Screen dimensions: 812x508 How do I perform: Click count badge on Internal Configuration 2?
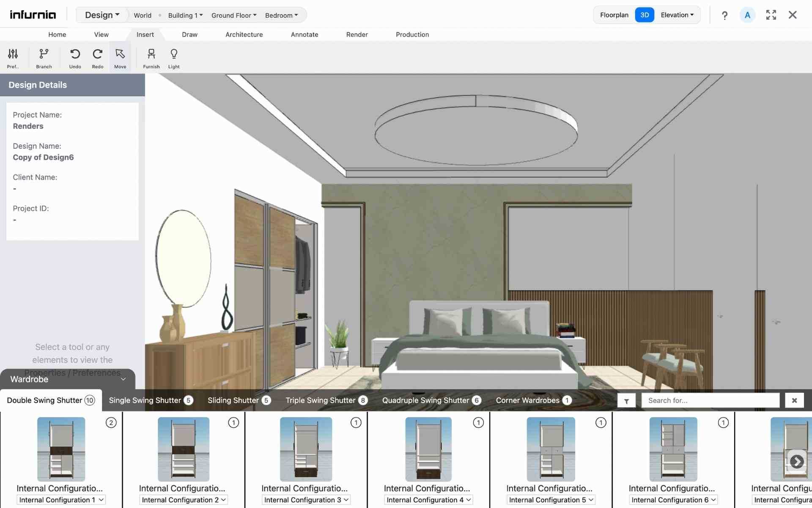click(233, 422)
